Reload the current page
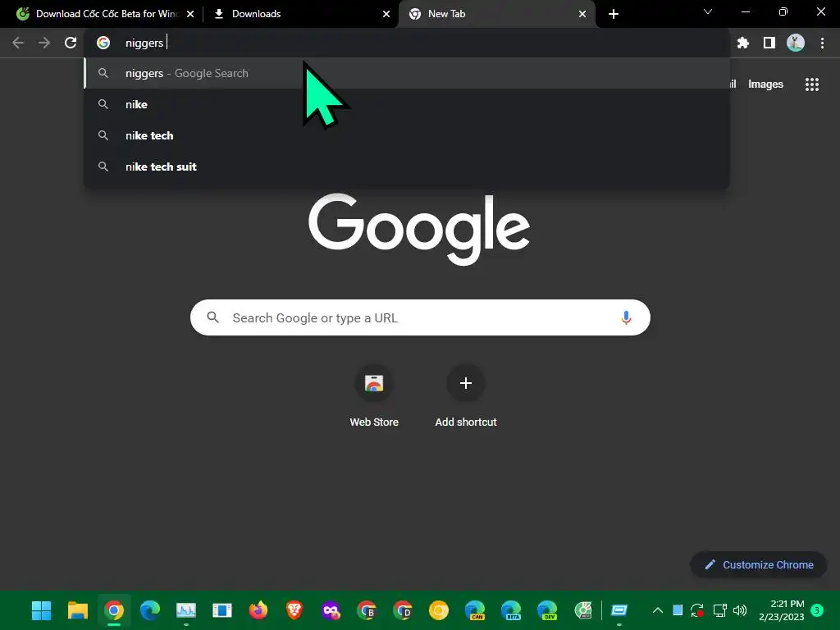The width and height of the screenshot is (840, 630). (x=71, y=43)
